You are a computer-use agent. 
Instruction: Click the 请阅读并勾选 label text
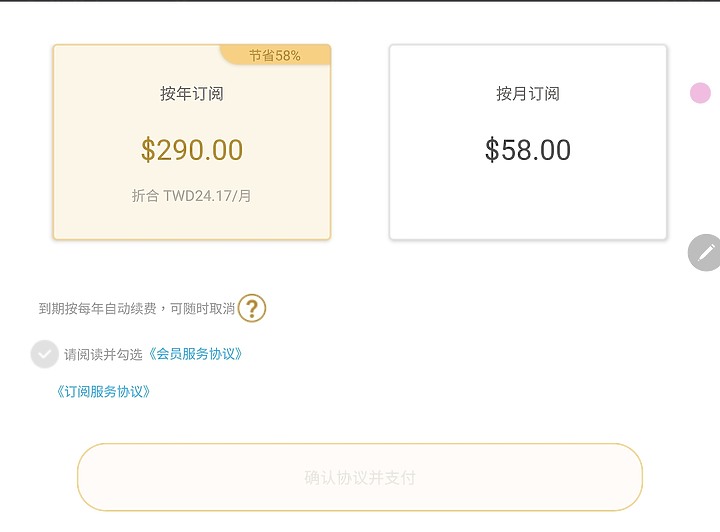coord(103,354)
